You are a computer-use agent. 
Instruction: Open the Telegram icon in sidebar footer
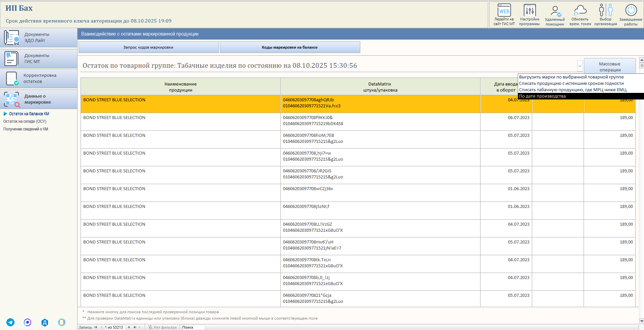10,322
